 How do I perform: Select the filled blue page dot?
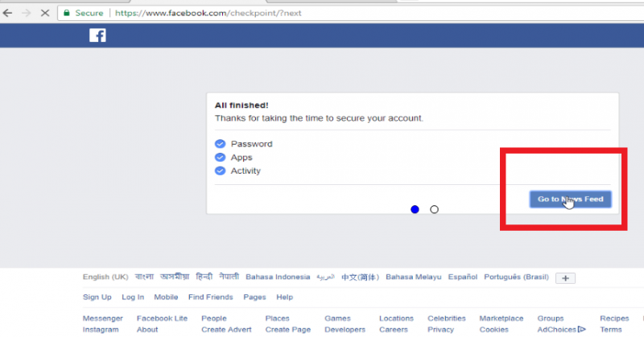point(415,209)
